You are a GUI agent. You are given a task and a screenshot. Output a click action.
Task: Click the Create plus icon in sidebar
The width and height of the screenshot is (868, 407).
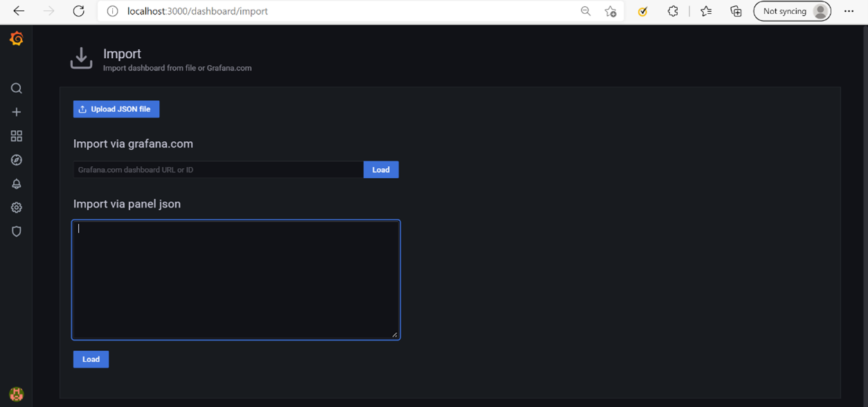tap(17, 112)
